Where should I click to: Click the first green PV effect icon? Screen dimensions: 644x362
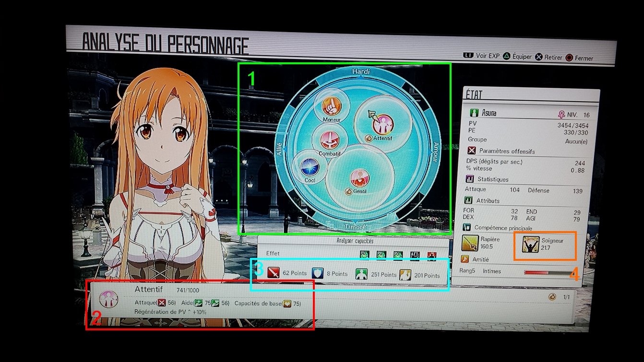click(365, 255)
